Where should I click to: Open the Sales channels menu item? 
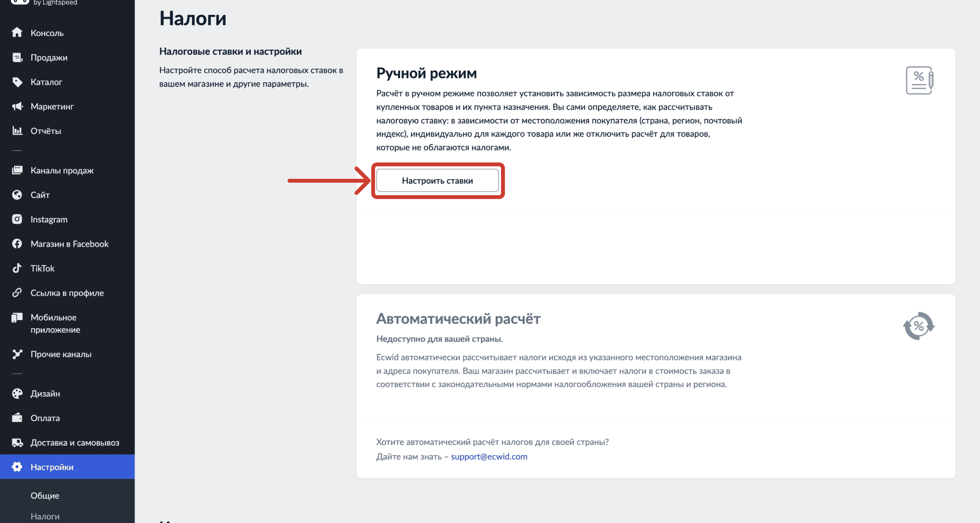tap(62, 171)
